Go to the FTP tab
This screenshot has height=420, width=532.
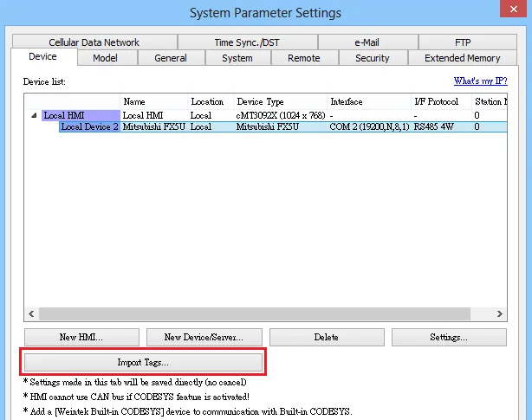(468, 42)
